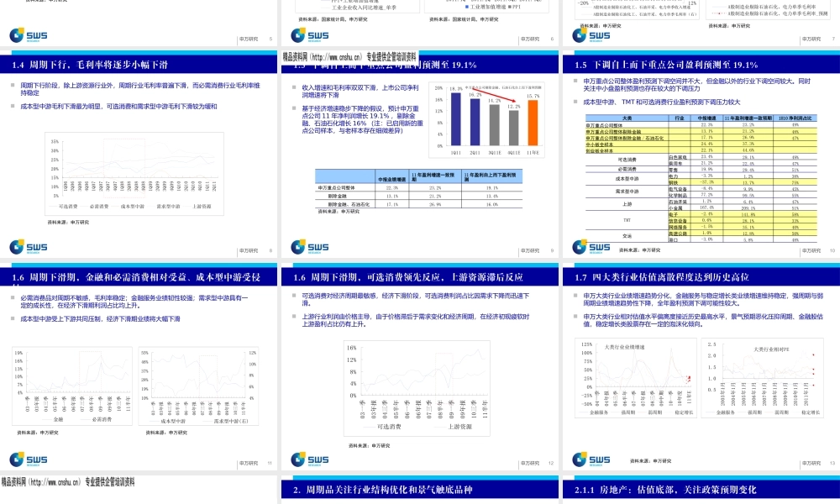840x504 pixels.
Task: Click the SWS logo on page 10 slide
Action: pos(591,247)
